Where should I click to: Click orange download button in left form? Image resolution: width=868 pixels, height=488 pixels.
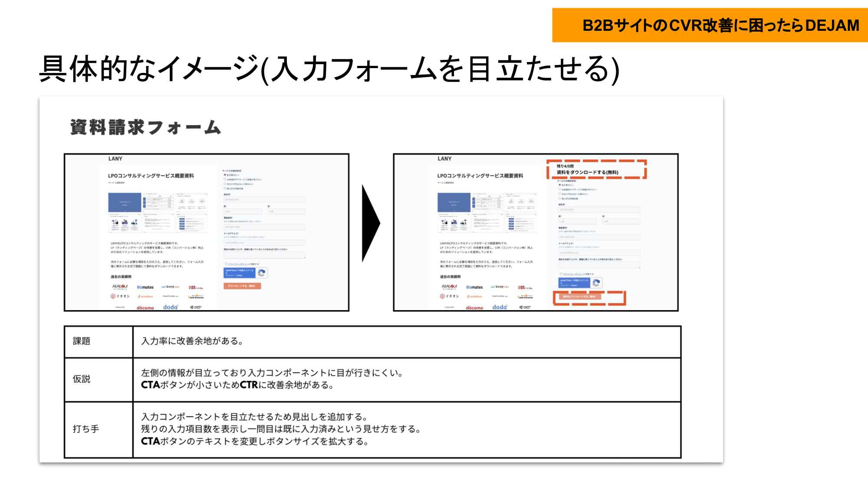point(242,286)
